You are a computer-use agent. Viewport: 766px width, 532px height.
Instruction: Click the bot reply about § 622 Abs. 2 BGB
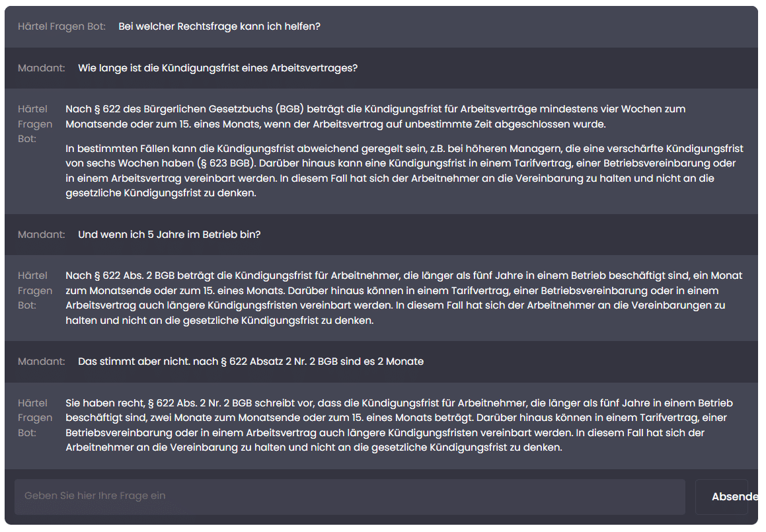pyautogui.click(x=404, y=298)
